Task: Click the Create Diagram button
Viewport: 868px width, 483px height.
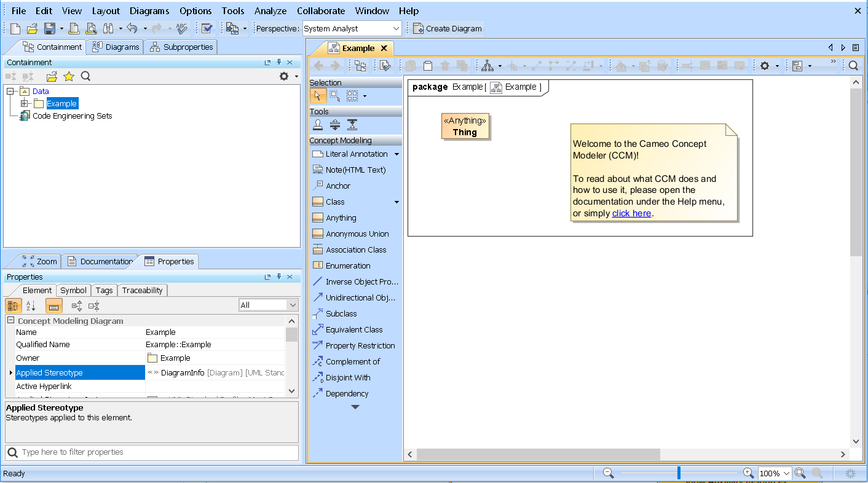Action: click(x=447, y=28)
